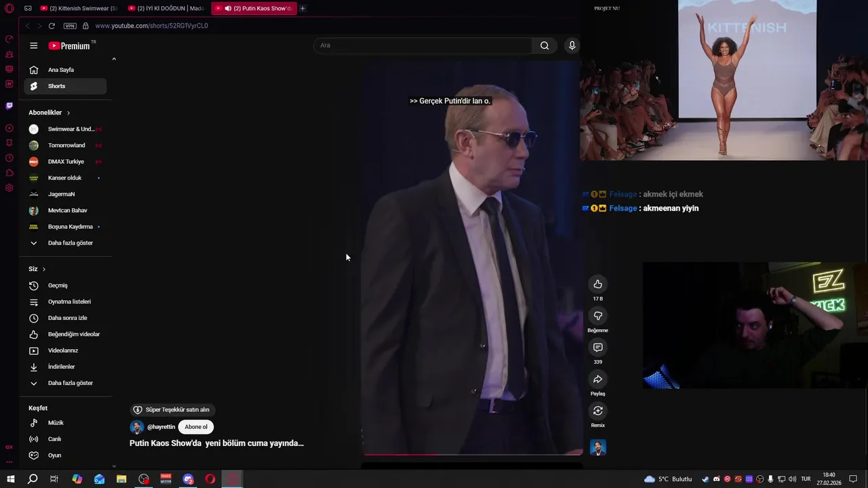868x488 pixels.
Task: Open the sound source thumbnail below Remix
Action: 597,447
